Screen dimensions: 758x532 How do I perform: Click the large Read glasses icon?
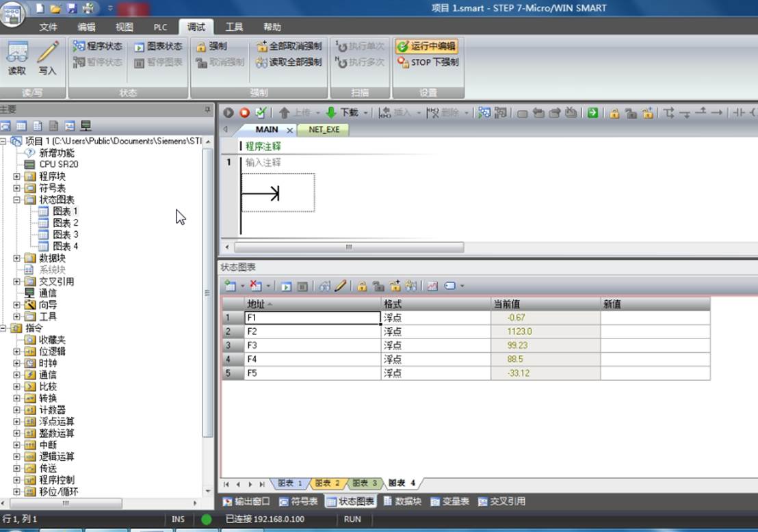[x=17, y=52]
